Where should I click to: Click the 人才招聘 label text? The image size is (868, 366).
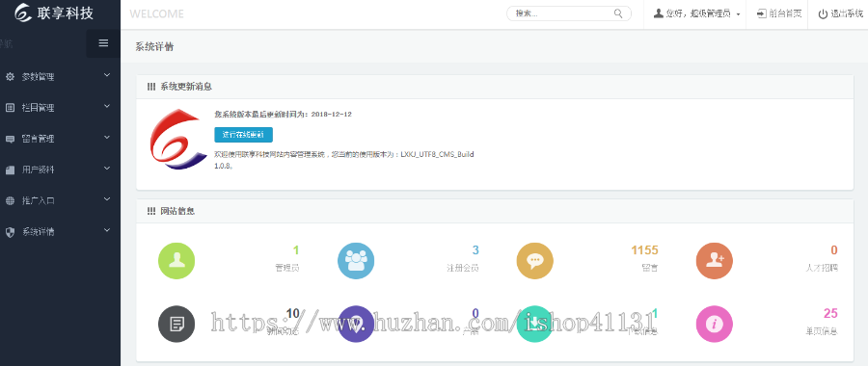coord(822,268)
